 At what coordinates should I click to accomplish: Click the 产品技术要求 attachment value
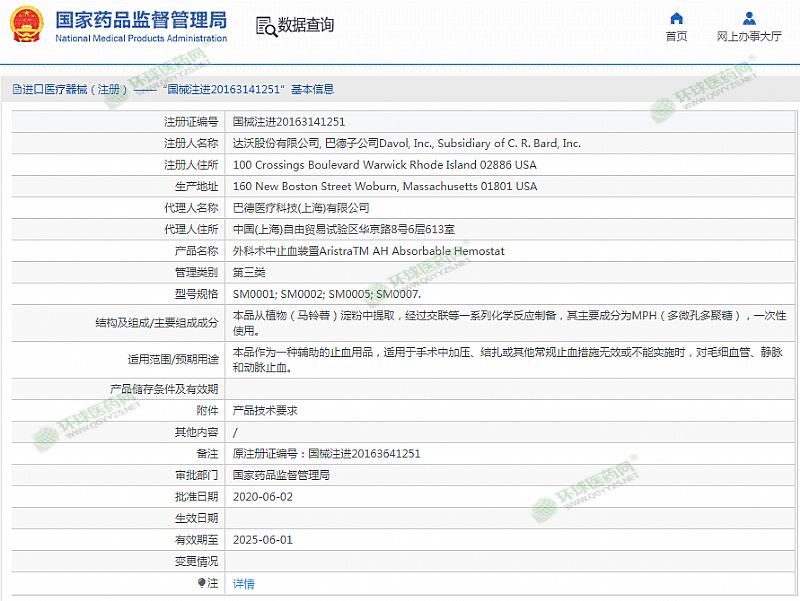tap(264, 410)
